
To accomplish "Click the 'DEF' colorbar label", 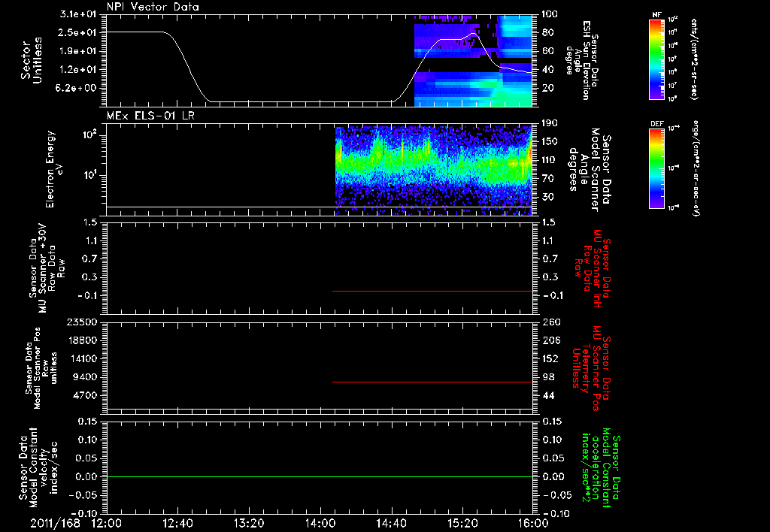I will point(657,124).
